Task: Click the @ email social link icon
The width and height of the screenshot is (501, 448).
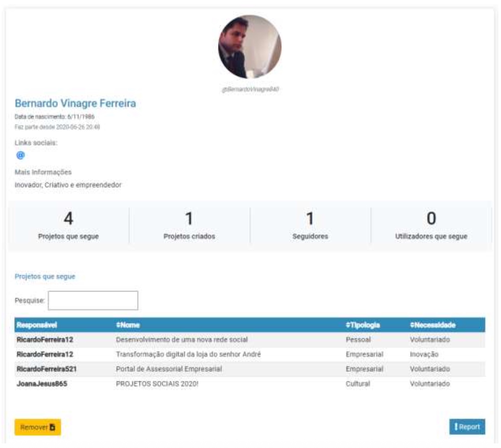Action: (x=20, y=155)
